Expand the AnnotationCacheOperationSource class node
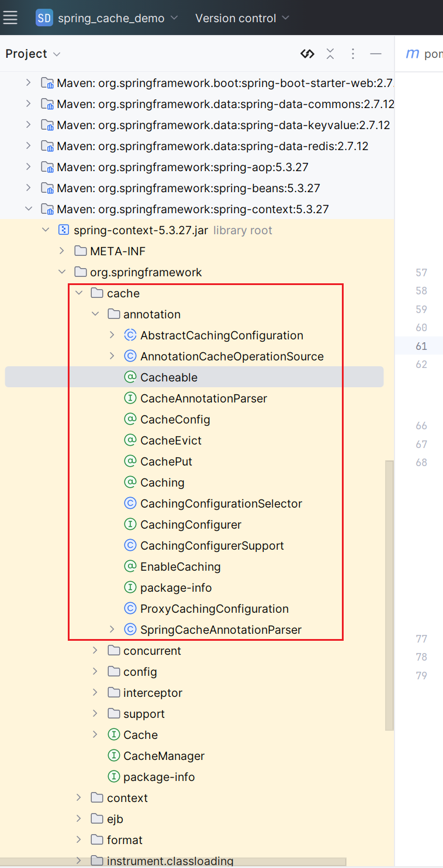The height and width of the screenshot is (868, 443). (112, 356)
